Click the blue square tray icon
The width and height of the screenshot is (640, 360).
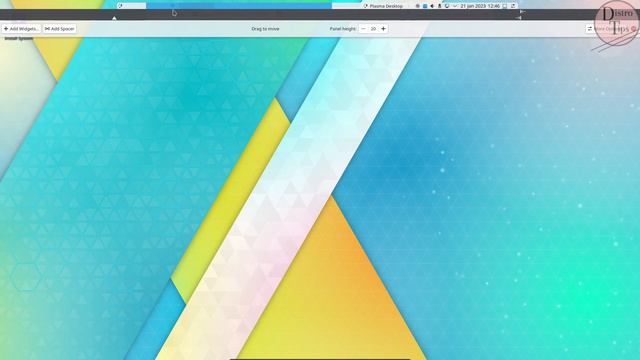pos(425,6)
